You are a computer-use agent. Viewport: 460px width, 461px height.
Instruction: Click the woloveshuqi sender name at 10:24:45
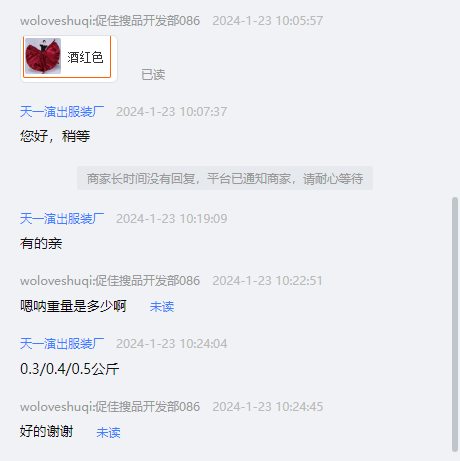click(x=110, y=407)
